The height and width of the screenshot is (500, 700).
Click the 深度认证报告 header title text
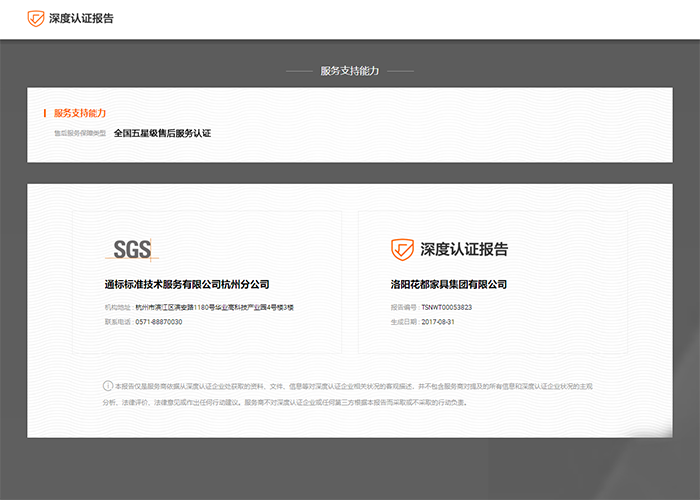[x=81, y=18]
